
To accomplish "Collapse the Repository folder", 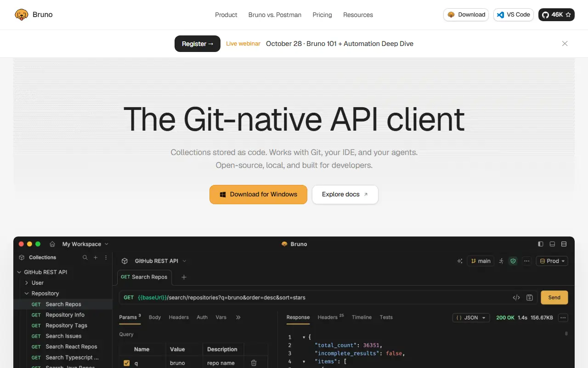I will click(x=27, y=293).
